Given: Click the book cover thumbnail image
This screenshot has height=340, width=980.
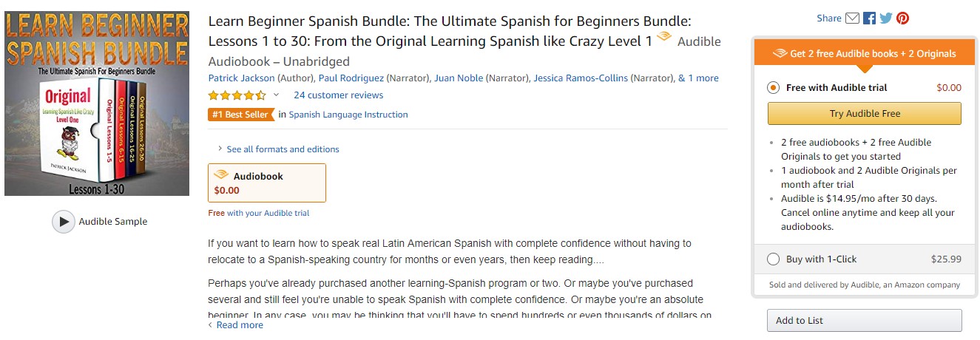Looking at the screenshot, I should (97, 103).
